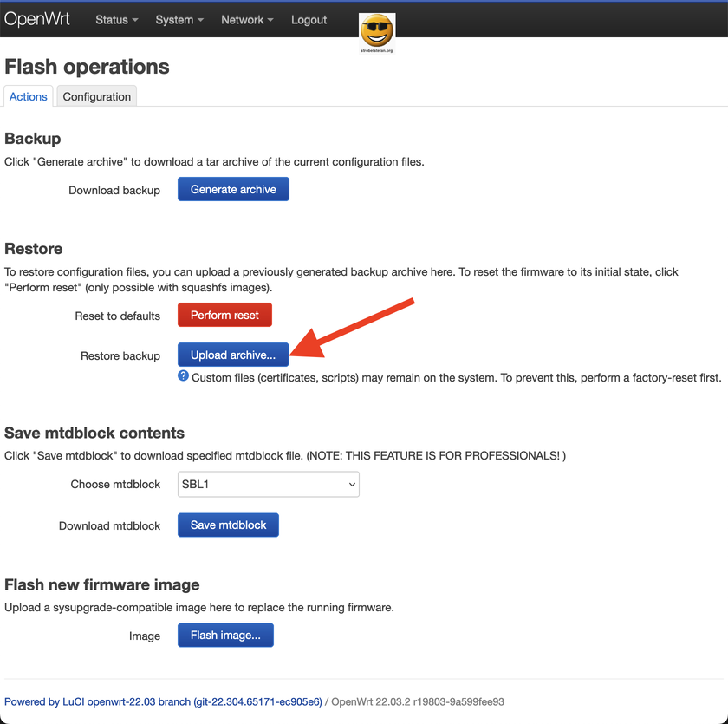Click the Download backup field label

(x=114, y=190)
